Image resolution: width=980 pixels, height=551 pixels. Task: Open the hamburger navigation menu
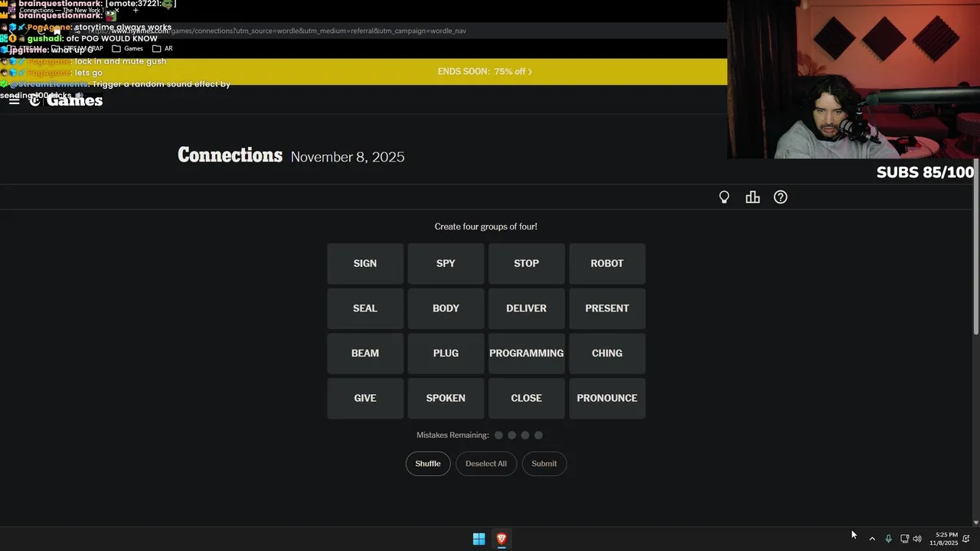tap(14, 100)
